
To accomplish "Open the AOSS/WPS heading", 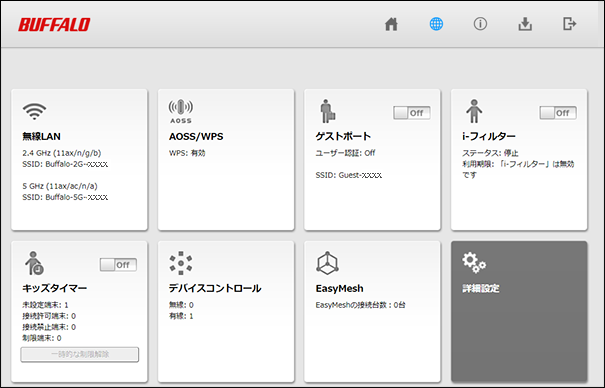I will [196, 137].
